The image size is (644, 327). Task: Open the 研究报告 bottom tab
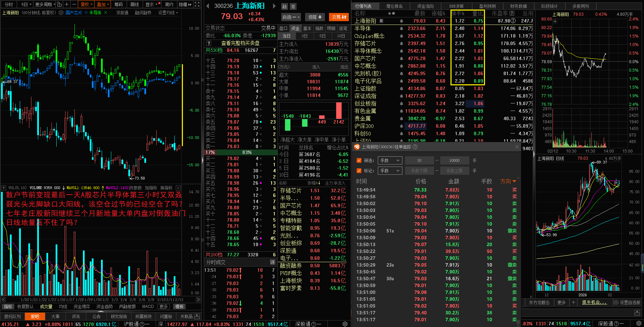point(119,316)
